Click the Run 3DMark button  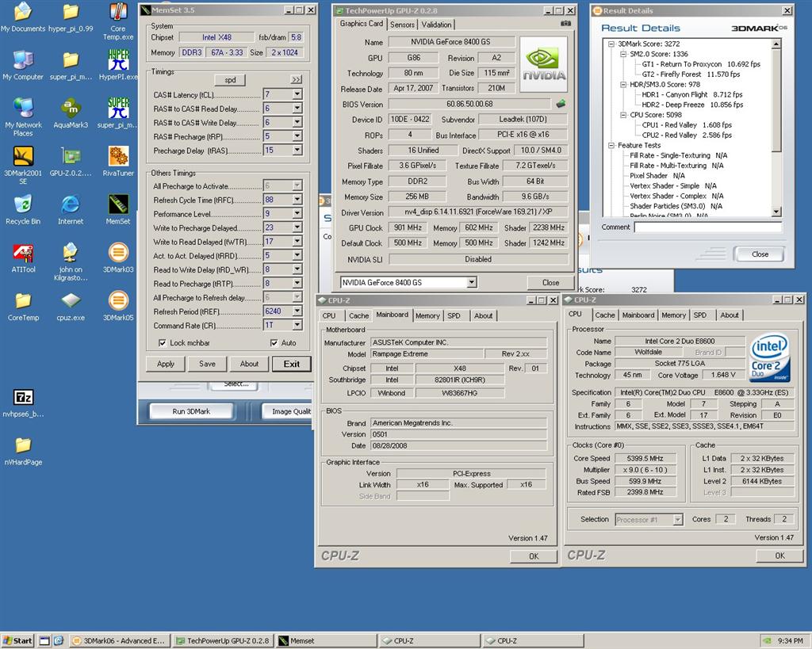[191, 411]
